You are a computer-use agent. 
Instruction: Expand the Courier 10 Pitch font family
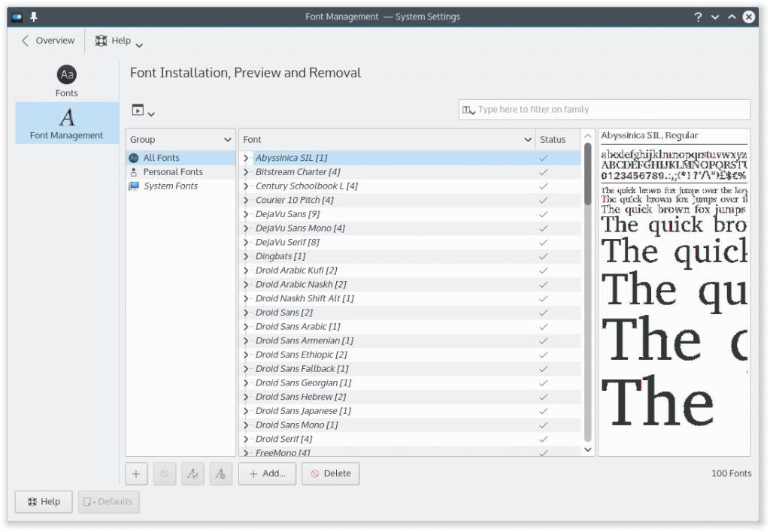click(x=246, y=200)
